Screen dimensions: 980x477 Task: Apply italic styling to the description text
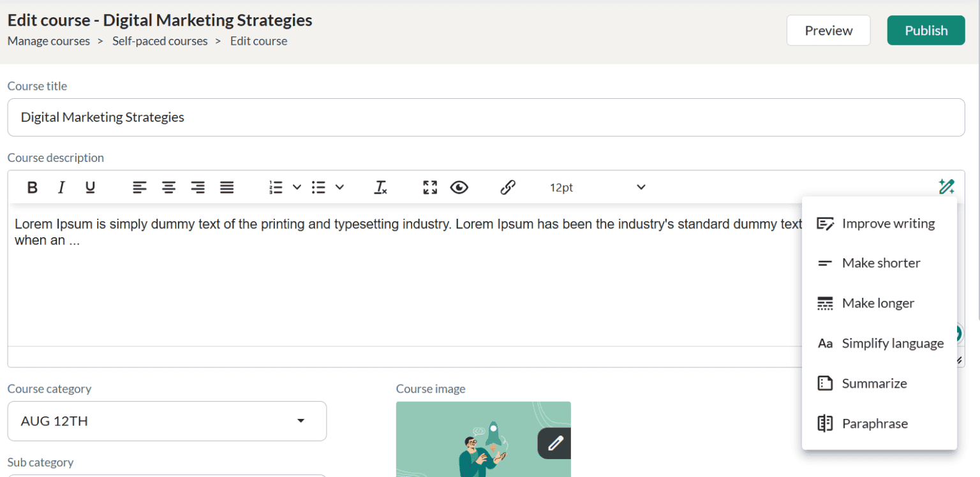coord(61,187)
